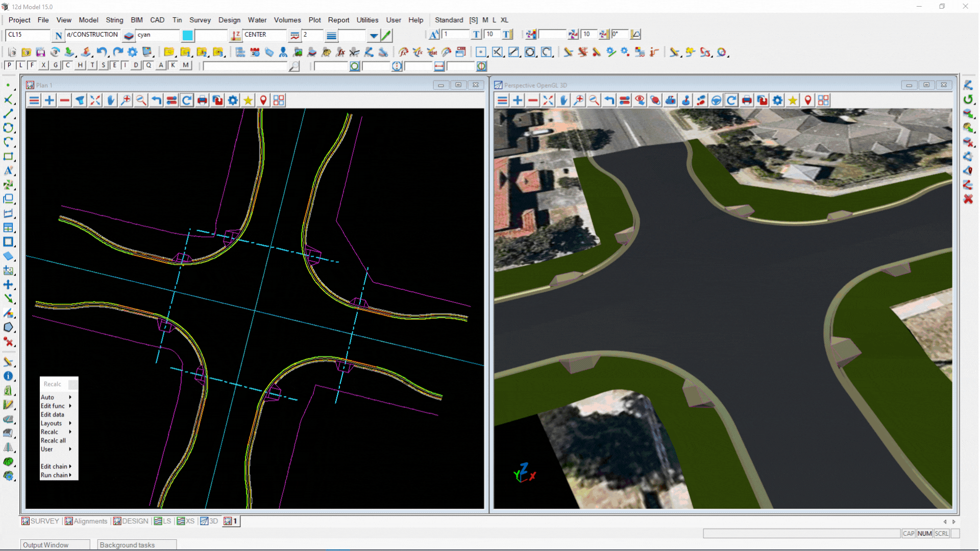Toggle the P point snap
Screen dimensions: 980x551
coord(9,65)
